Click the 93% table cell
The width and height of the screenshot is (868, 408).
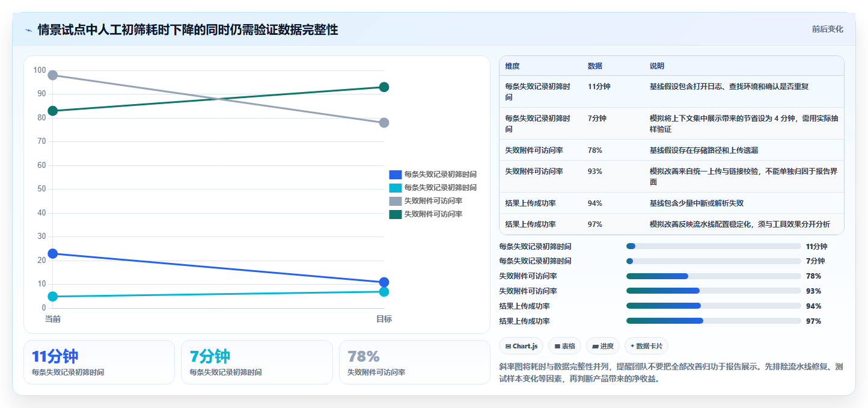point(595,171)
